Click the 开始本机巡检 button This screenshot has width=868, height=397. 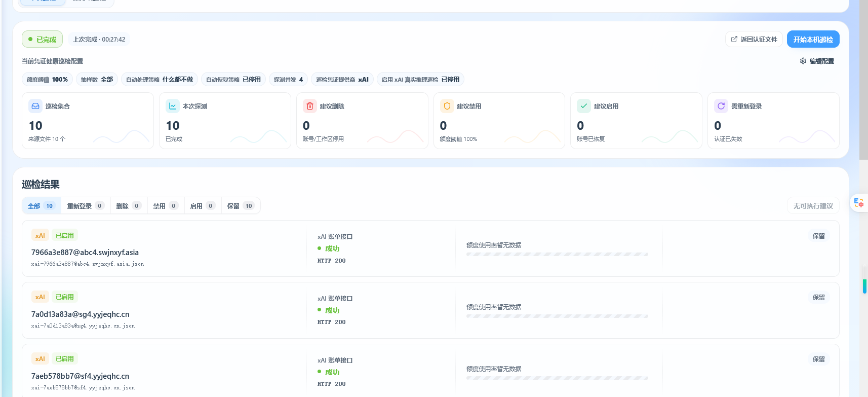click(x=813, y=40)
